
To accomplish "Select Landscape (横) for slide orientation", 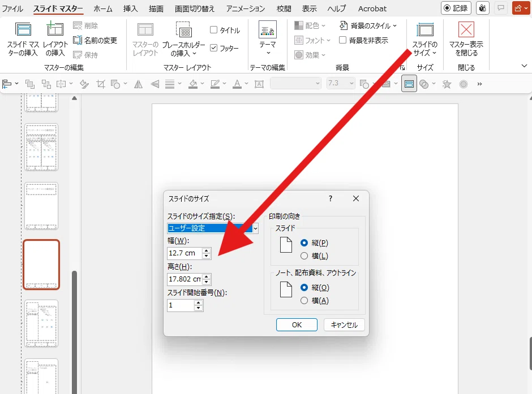I will click(x=304, y=256).
